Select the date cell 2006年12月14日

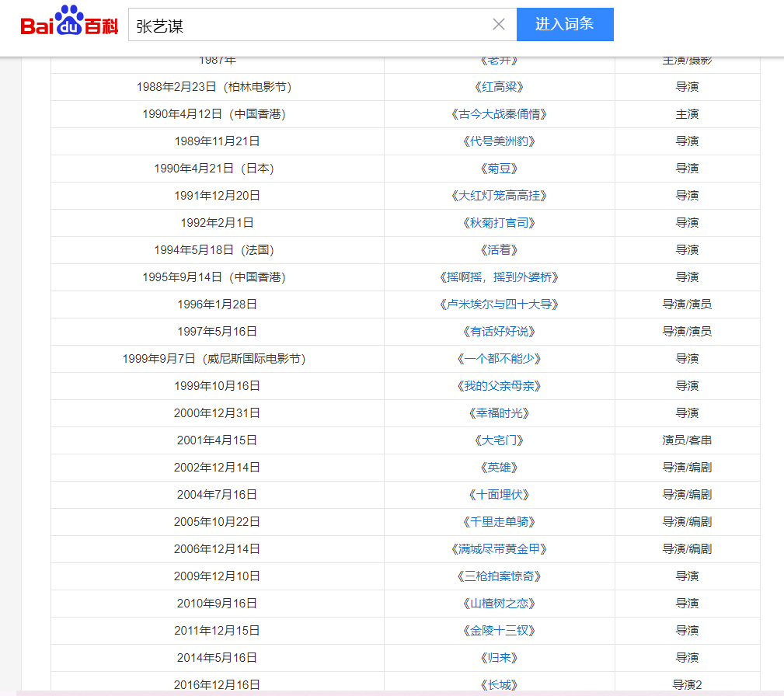pyautogui.click(x=217, y=548)
